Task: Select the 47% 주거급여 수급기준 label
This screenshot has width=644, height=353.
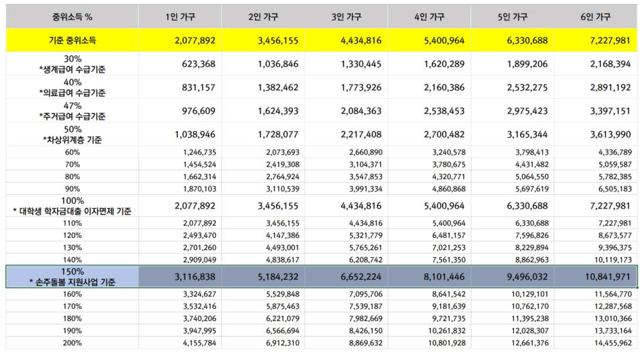Action: (72, 110)
